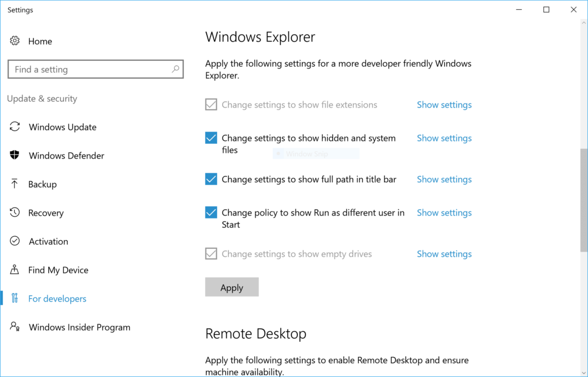588x377 pixels.
Task: Open the Home settings page
Action: click(x=40, y=41)
